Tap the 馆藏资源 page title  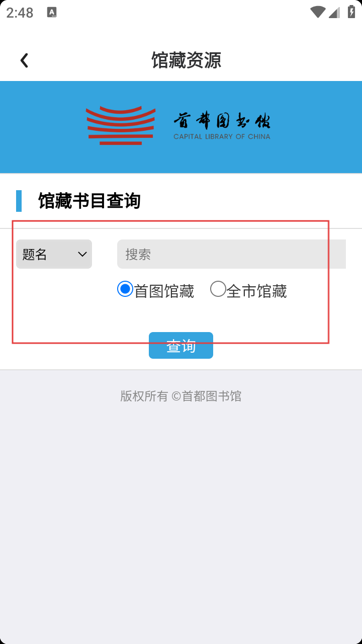coord(187,60)
